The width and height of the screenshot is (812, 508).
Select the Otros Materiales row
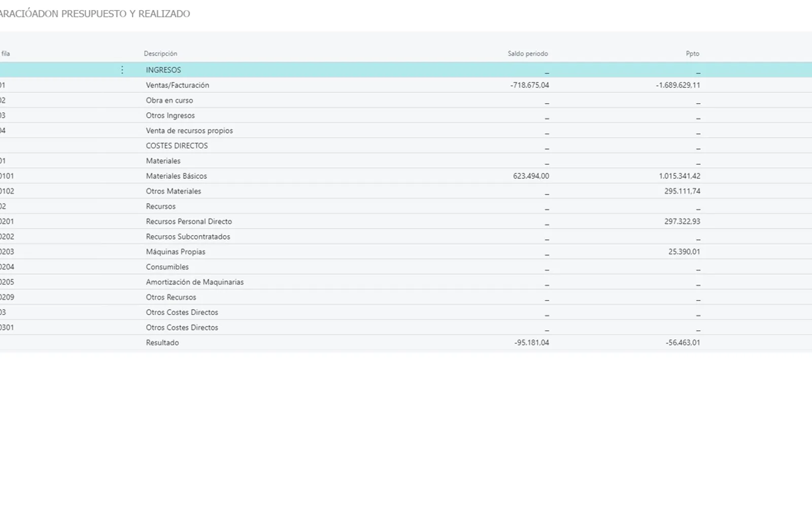pos(174,192)
